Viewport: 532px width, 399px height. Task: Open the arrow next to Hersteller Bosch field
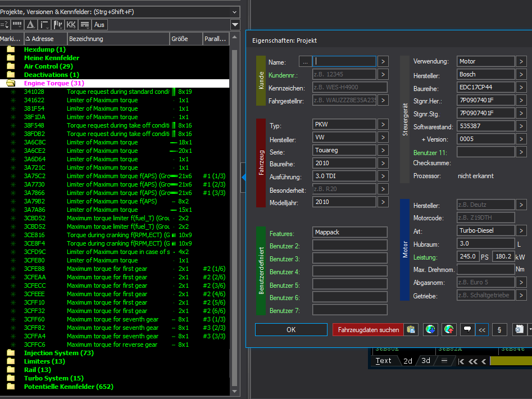[x=521, y=75]
